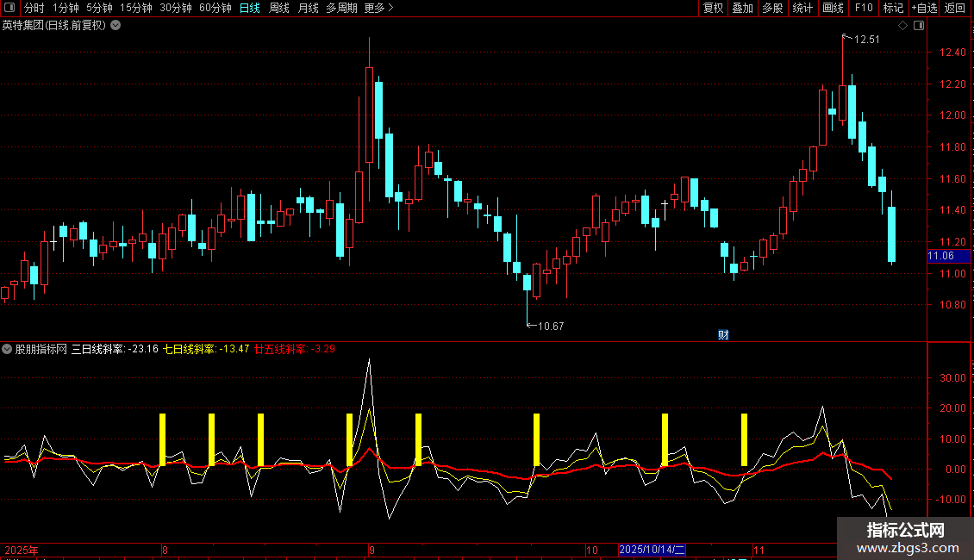Click the 多股 multi-stock button
The height and width of the screenshot is (560, 974).
pos(773,8)
